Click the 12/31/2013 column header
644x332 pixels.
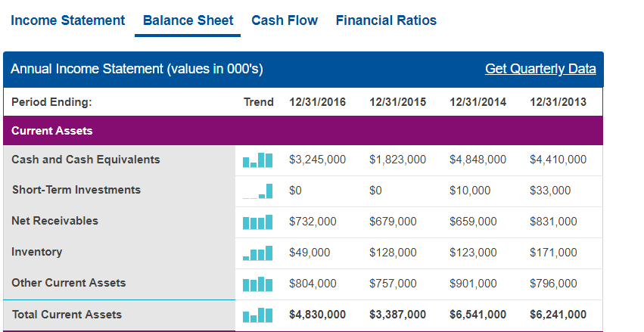coord(558,102)
